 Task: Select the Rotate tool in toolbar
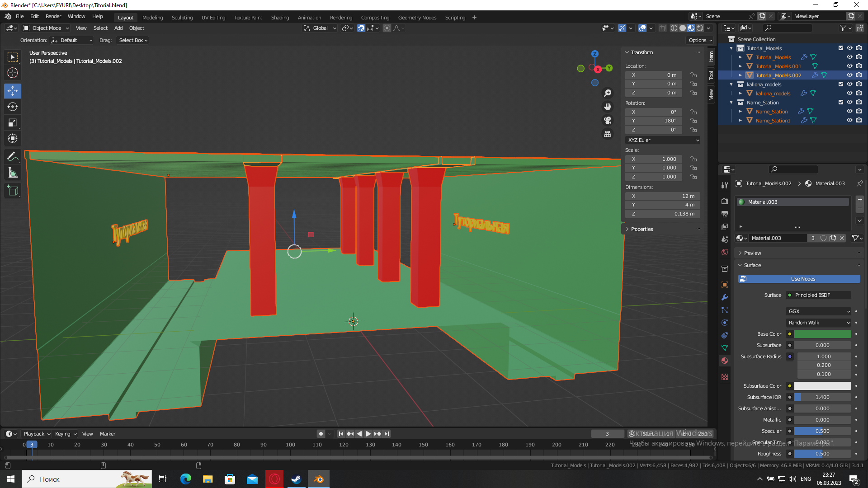[13, 107]
